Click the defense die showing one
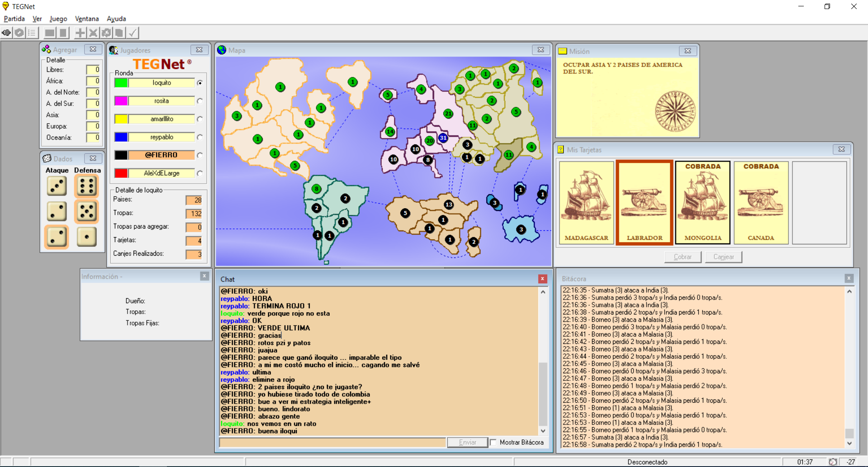Image resolution: width=868 pixels, height=467 pixels. coord(86,237)
